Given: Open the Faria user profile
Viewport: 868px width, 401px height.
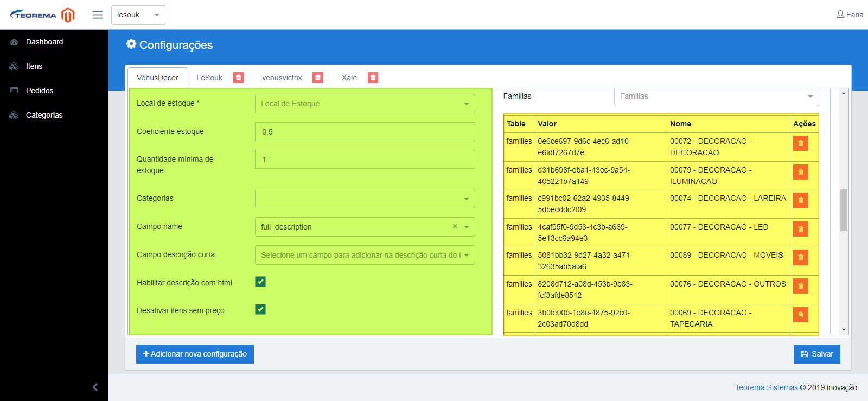Looking at the screenshot, I should pos(850,15).
